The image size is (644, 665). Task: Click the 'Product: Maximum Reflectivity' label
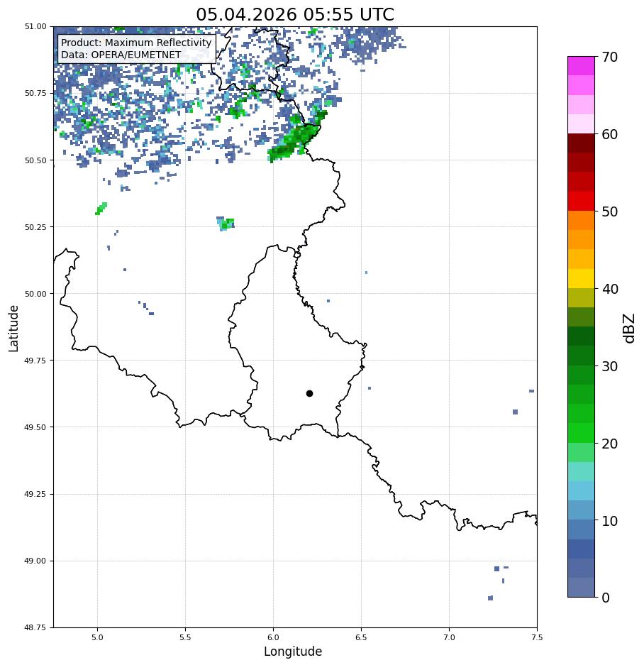click(x=136, y=43)
